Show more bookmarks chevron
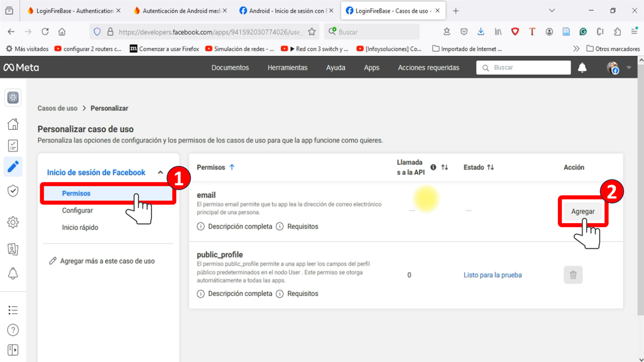This screenshot has width=644, height=362. (577, 49)
